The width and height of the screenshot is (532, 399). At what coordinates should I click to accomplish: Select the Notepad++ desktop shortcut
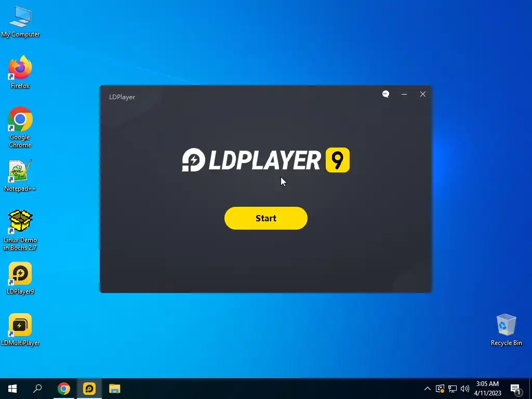pyautogui.click(x=20, y=176)
